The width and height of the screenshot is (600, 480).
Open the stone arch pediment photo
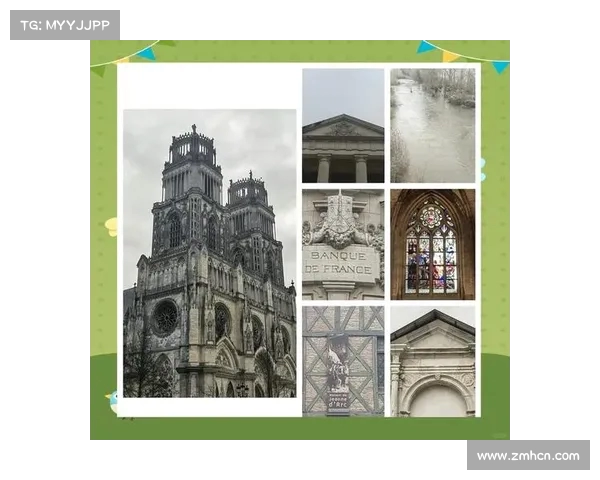(432, 361)
